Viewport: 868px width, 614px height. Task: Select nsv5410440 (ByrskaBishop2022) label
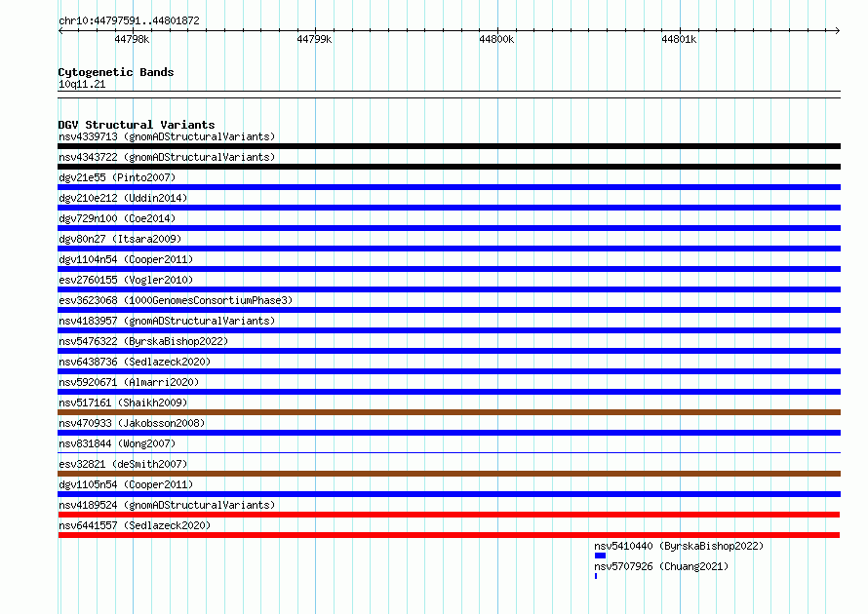click(x=679, y=546)
